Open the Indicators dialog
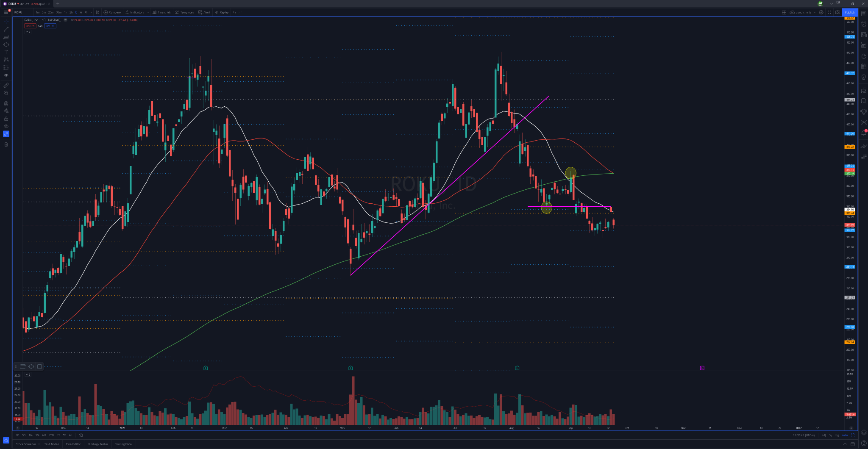The height and width of the screenshot is (449, 868). pos(135,12)
